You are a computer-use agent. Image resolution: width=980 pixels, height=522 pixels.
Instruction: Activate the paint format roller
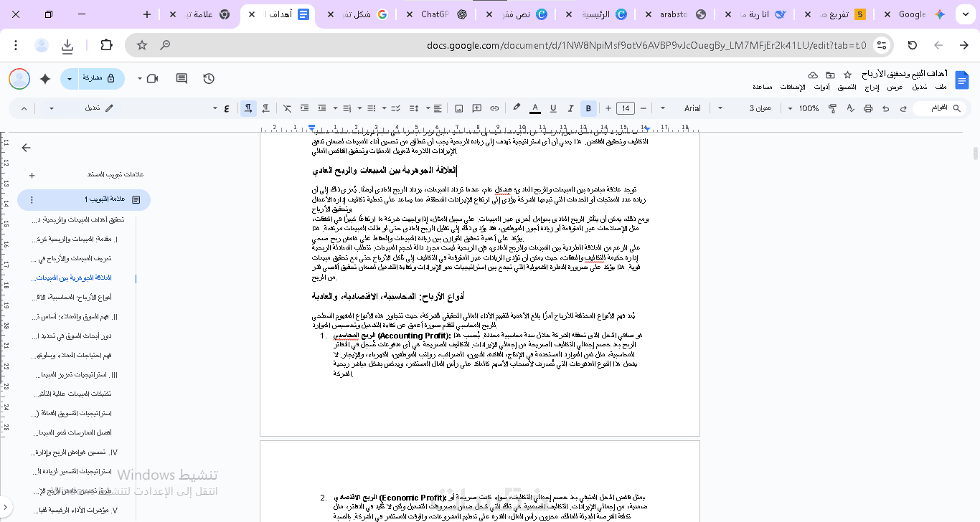[x=832, y=108]
